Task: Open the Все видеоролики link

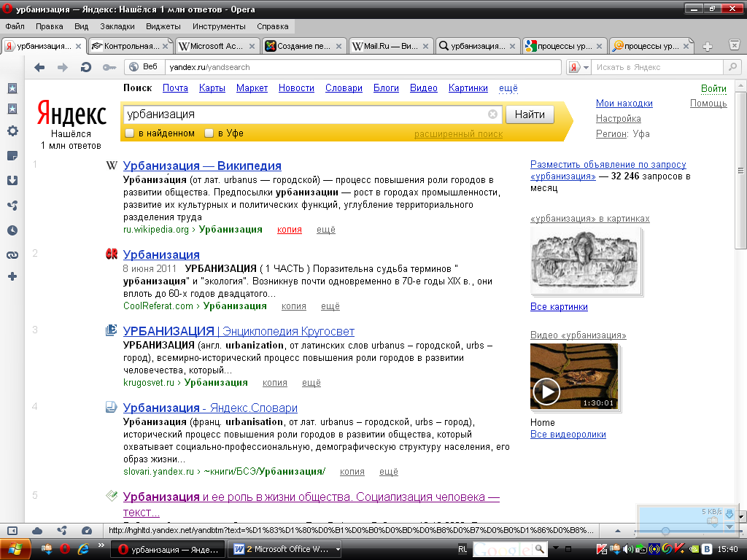Action: (568, 435)
